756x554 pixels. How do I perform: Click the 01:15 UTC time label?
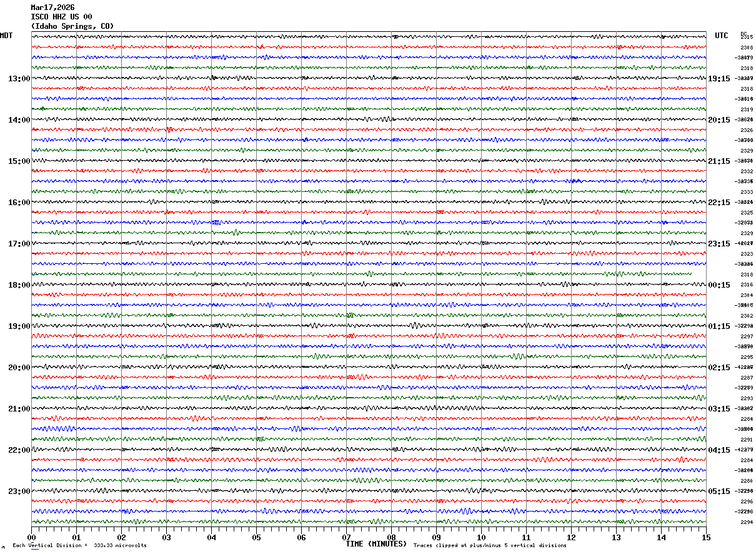click(x=719, y=326)
